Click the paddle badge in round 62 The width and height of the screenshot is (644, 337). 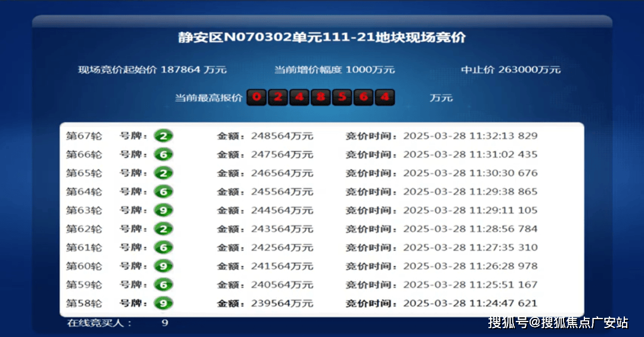point(163,229)
